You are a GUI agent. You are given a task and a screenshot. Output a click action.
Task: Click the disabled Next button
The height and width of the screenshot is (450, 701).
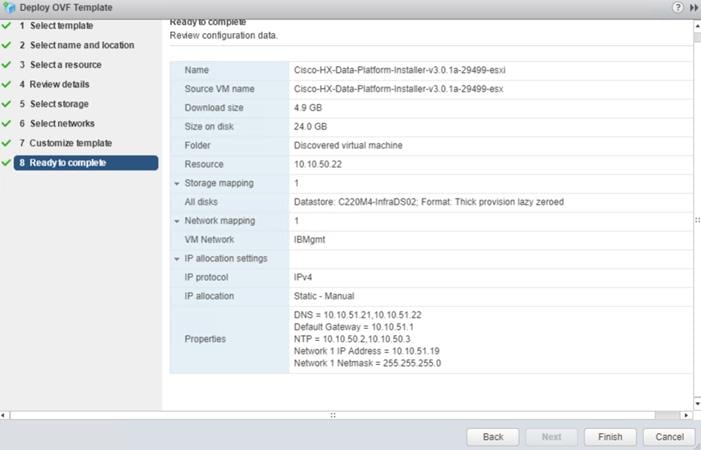pyautogui.click(x=551, y=437)
